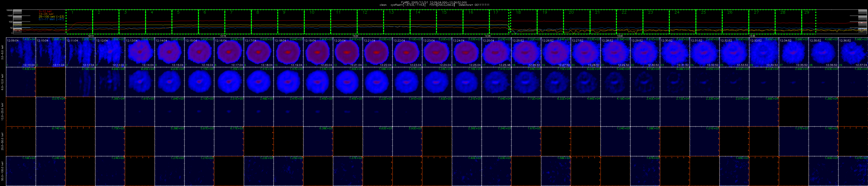Open the 12.0-25.0 keV image labeled 1.61E+05
This screenshot has width=868, height=186.
(x=140, y=112)
